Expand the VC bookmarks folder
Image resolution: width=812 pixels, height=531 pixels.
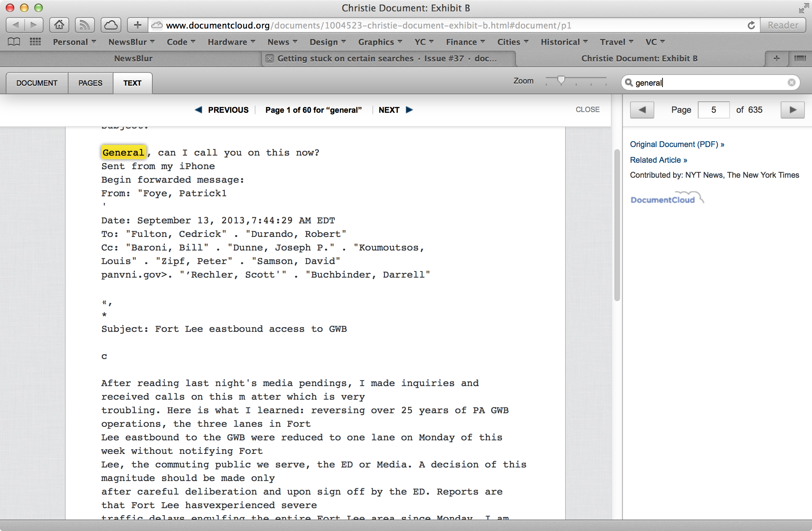click(655, 42)
